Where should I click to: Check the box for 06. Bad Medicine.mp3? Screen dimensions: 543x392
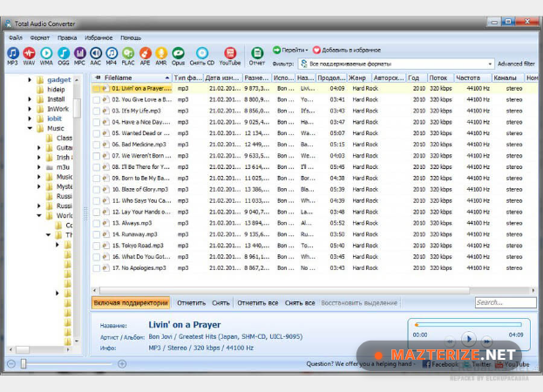(96, 145)
